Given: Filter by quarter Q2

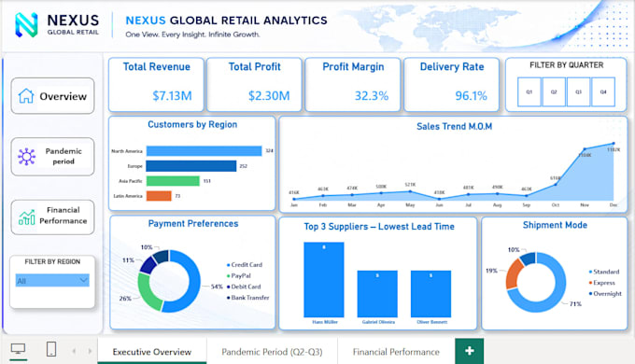Looking at the screenshot, I should (x=554, y=91).
